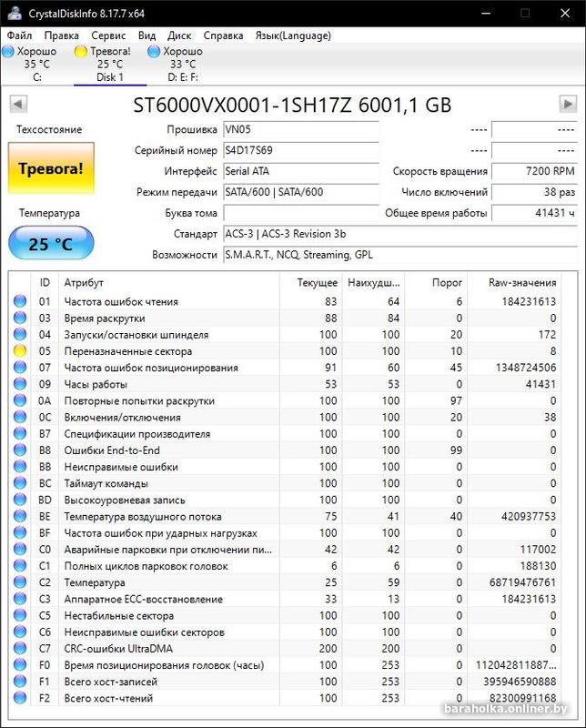586x728 pixels.
Task: Click blue status icon for attribute 04
Action: [20, 334]
